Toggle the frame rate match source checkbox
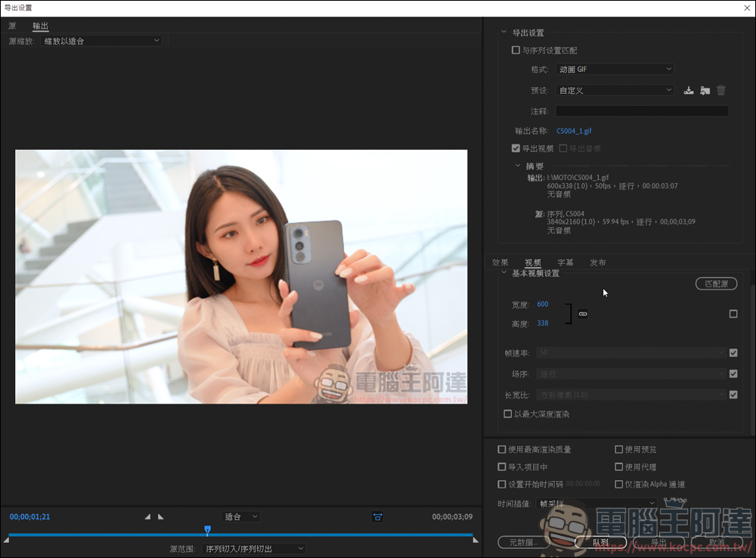The height and width of the screenshot is (558, 756). click(733, 352)
